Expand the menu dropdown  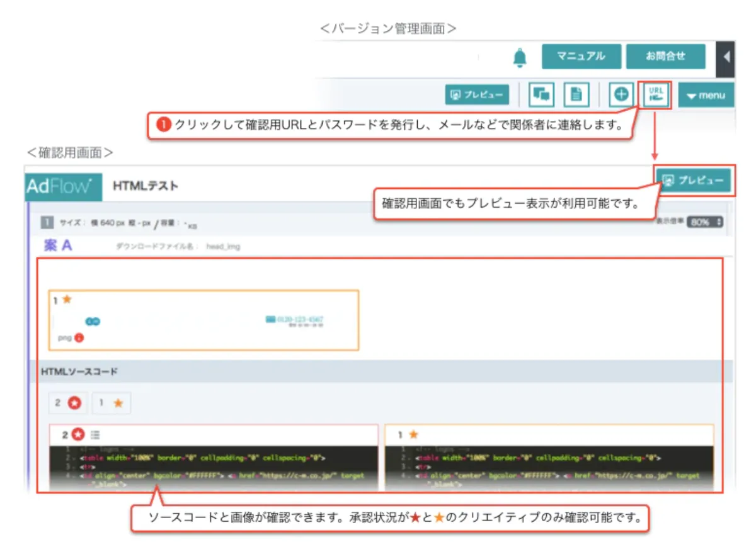click(x=706, y=96)
